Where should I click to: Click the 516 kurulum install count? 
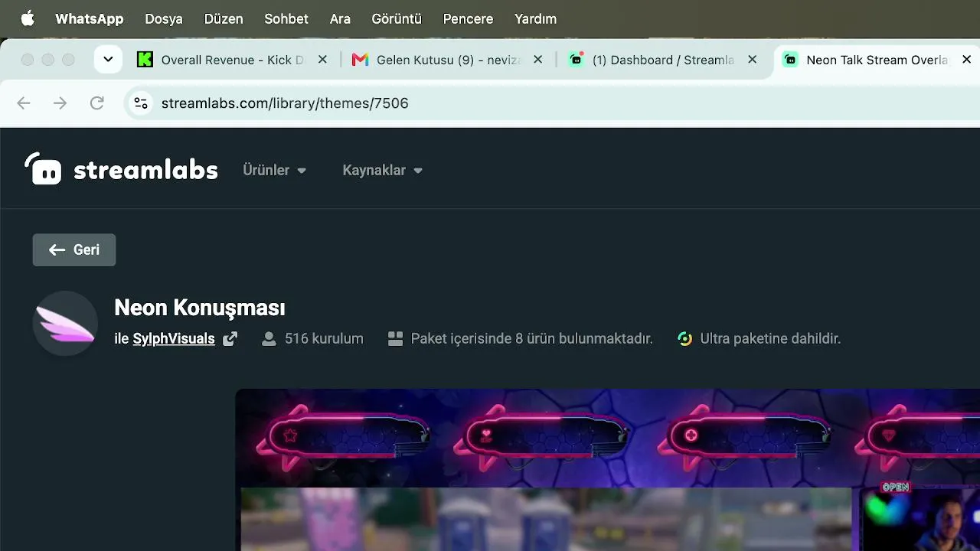tap(324, 338)
